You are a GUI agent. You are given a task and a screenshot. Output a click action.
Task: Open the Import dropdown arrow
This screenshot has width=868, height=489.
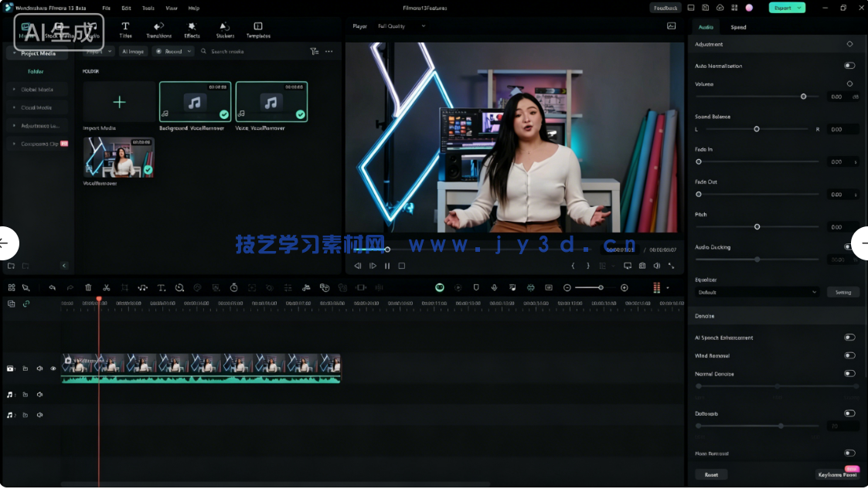pyautogui.click(x=109, y=51)
